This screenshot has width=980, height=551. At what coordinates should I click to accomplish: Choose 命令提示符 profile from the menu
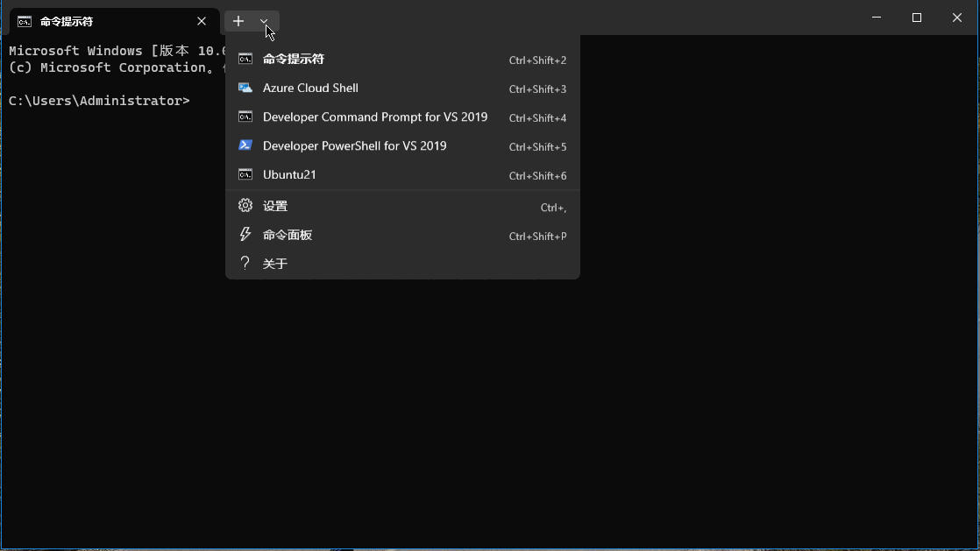[402, 60]
